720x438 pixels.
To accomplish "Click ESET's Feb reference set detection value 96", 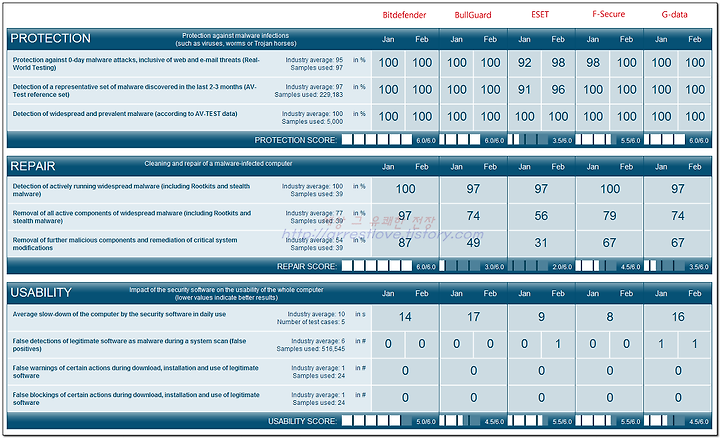I will pos(558,90).
